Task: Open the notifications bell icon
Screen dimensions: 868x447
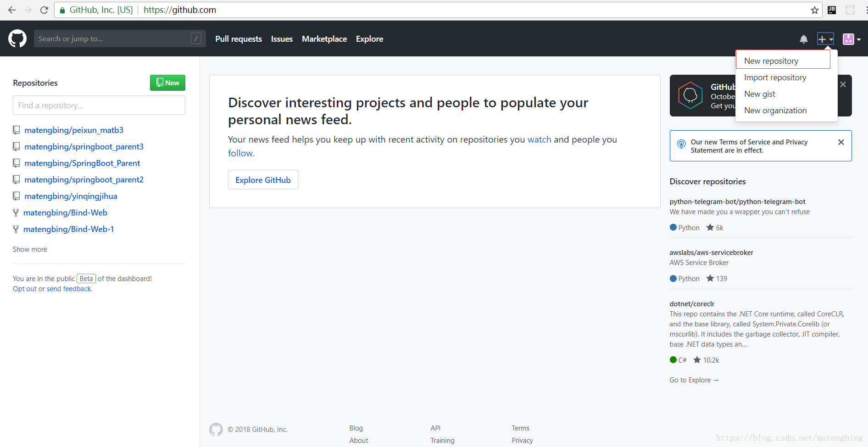Action: [803, 39]
